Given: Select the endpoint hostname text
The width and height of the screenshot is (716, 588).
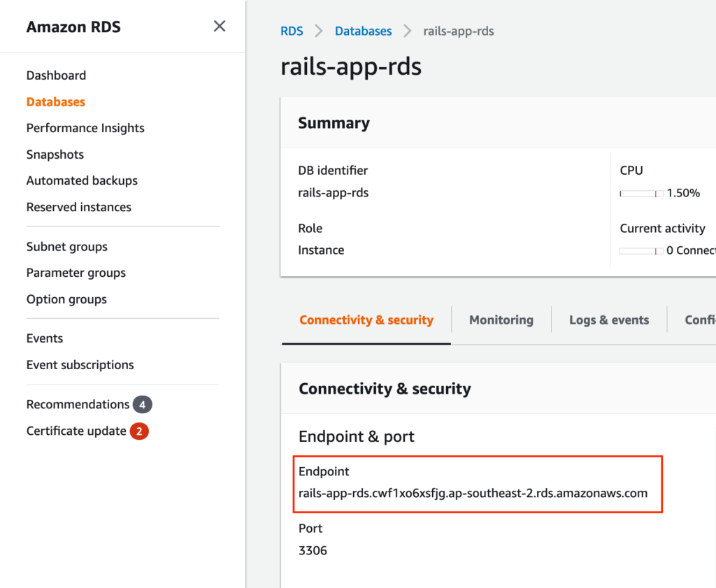Looking at the screenshot, I should point(473,494).
